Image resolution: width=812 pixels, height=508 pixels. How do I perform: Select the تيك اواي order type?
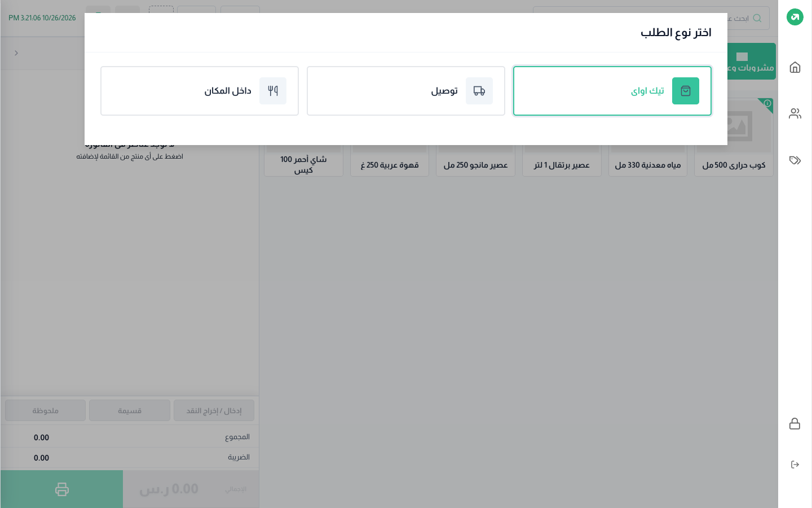pos(612,91)
